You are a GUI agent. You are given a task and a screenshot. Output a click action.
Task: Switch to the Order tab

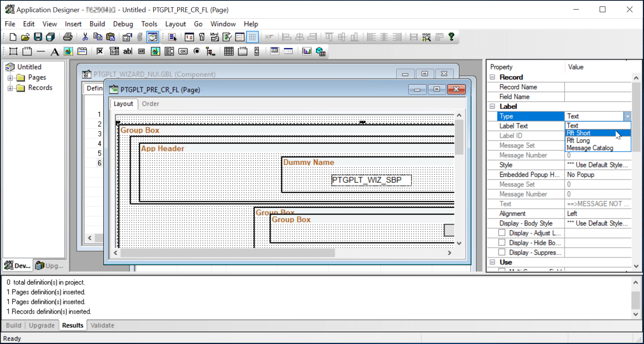click(150, 103)
